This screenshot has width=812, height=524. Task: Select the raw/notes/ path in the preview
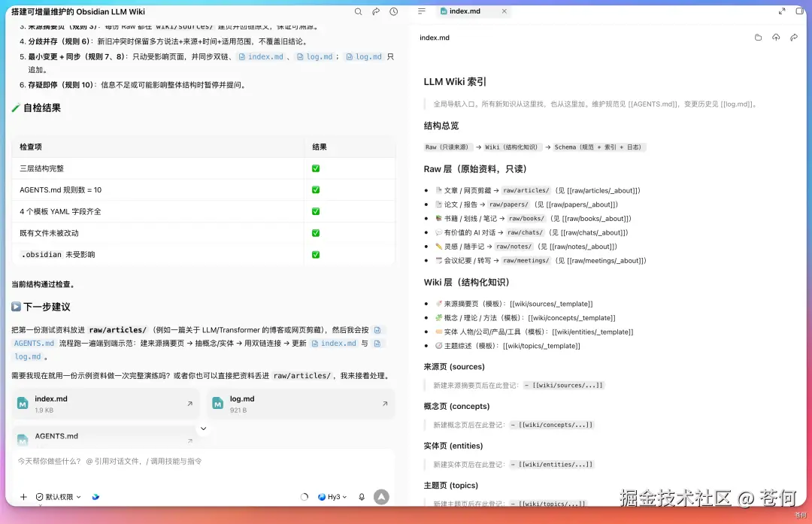point(514,247)
